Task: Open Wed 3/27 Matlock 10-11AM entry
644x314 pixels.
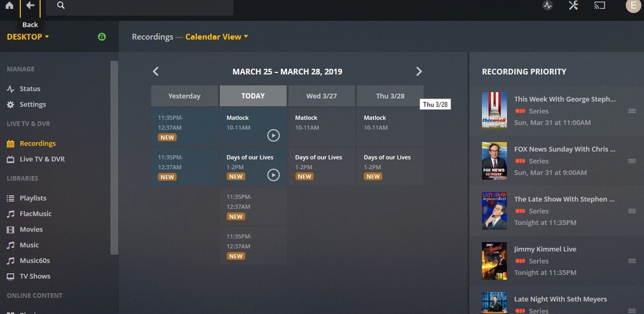Action: (x=321, y=127)
